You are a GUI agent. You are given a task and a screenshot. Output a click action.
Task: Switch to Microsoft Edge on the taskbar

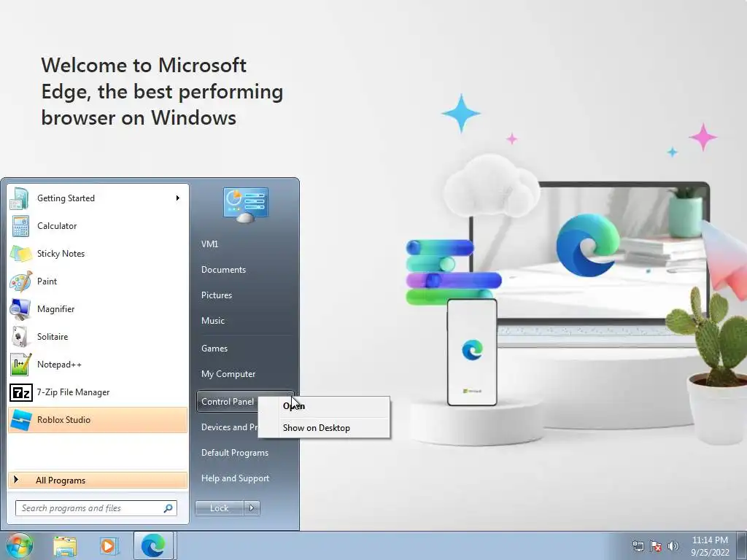click(153, 545)
